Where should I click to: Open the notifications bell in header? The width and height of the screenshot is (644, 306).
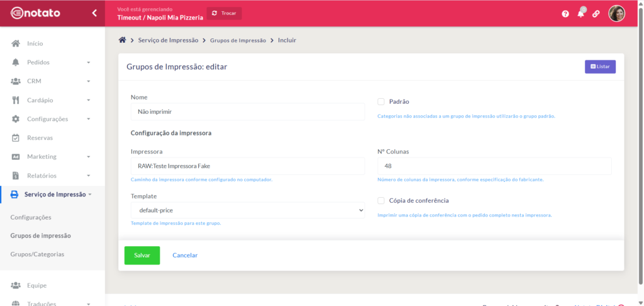(x=580, y=13)
